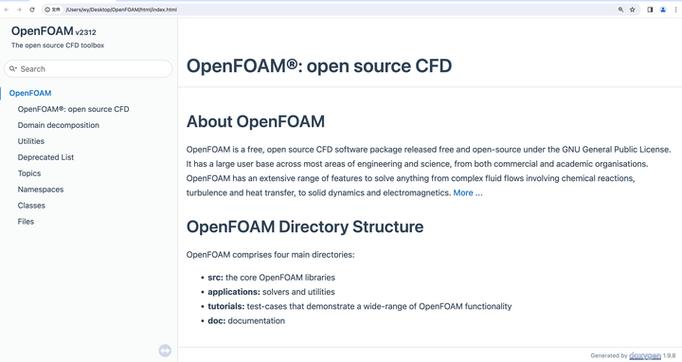This screenshot has height=362, width=682.
Task: Open the Deprecated List sidebar entry
Action: click(46, 158)
